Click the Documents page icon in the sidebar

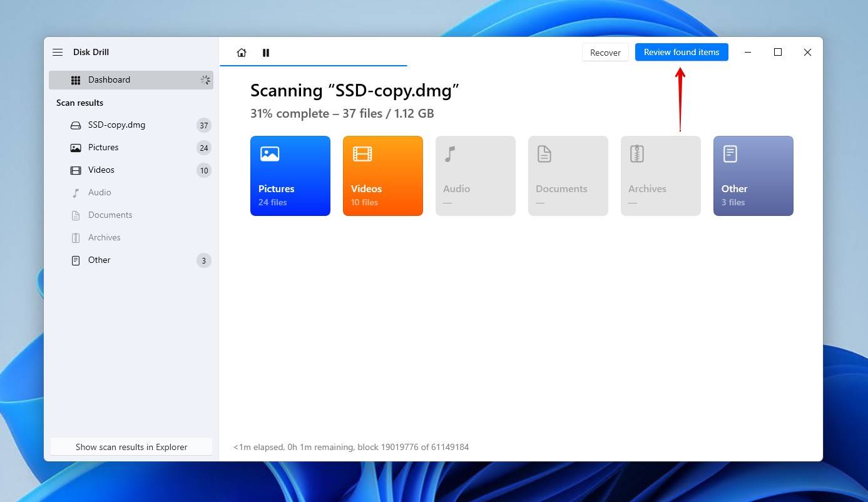pyautogui.click(x=76, y=215)
